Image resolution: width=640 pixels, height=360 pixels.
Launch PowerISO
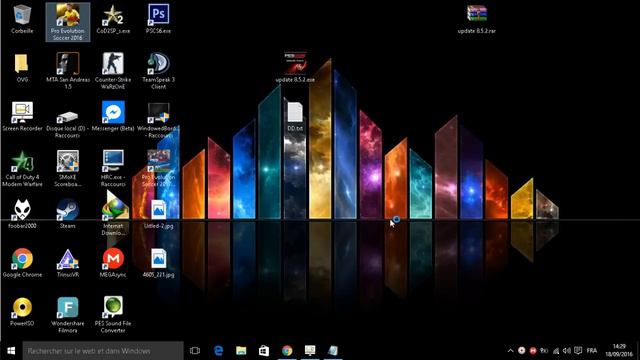point(22,312)
